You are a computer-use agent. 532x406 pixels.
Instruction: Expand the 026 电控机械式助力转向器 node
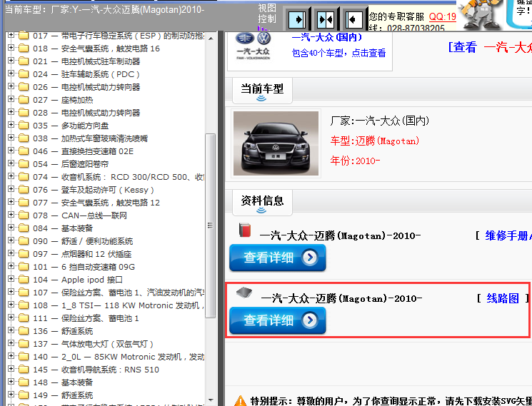[11, 86]
